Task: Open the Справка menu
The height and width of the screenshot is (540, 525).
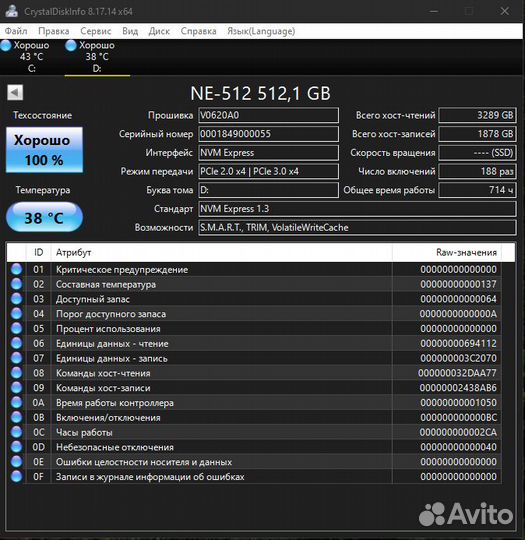Action: pos(198,31)
